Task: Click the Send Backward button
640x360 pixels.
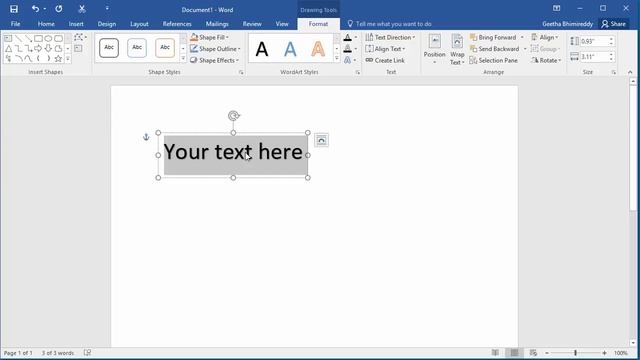Action: (494, 49)
